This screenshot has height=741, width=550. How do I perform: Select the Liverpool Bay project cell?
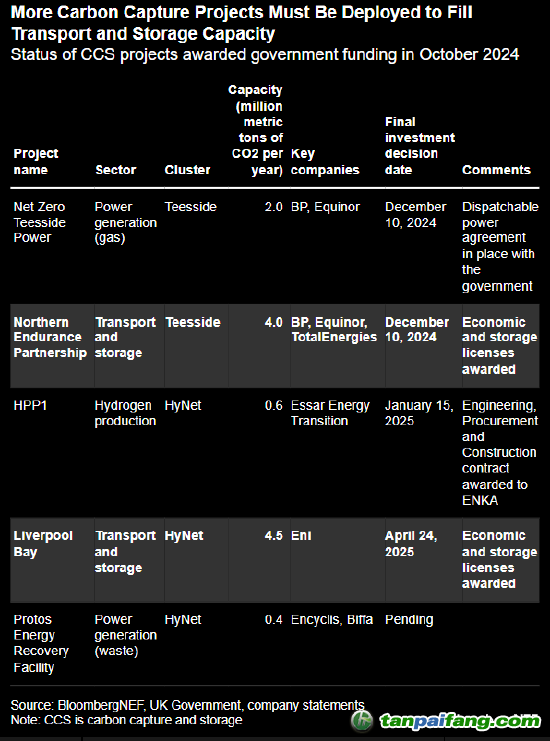pos(43,543)
